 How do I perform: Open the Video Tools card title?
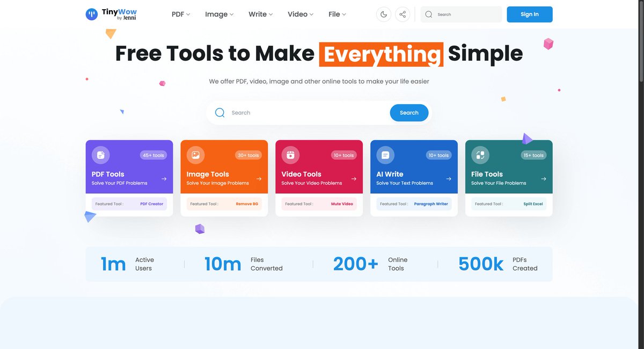pos(301,174)
